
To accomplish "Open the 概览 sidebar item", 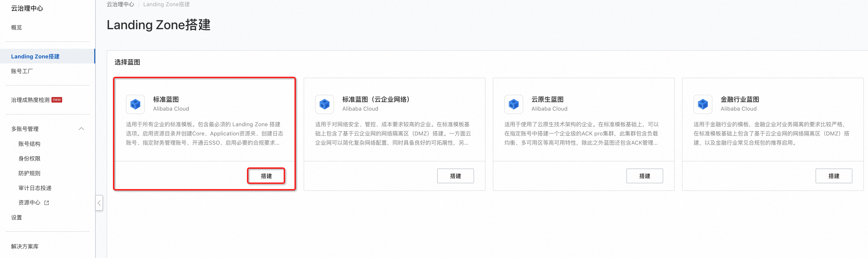I will (x=17, y=27).
